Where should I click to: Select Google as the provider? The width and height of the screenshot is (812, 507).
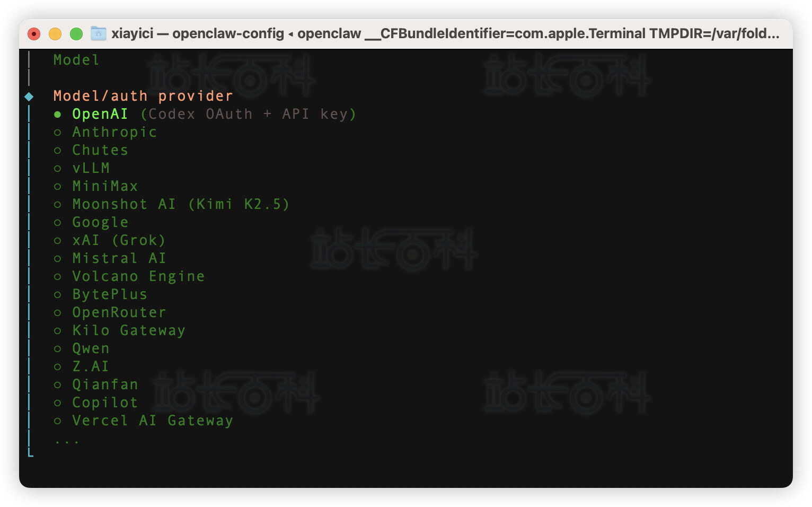(91, 222)
